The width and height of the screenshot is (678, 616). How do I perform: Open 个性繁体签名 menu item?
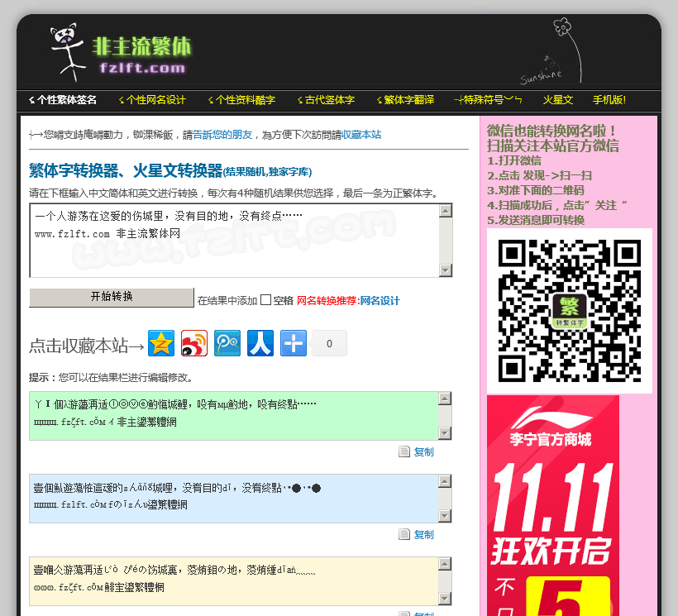[63, 100]
